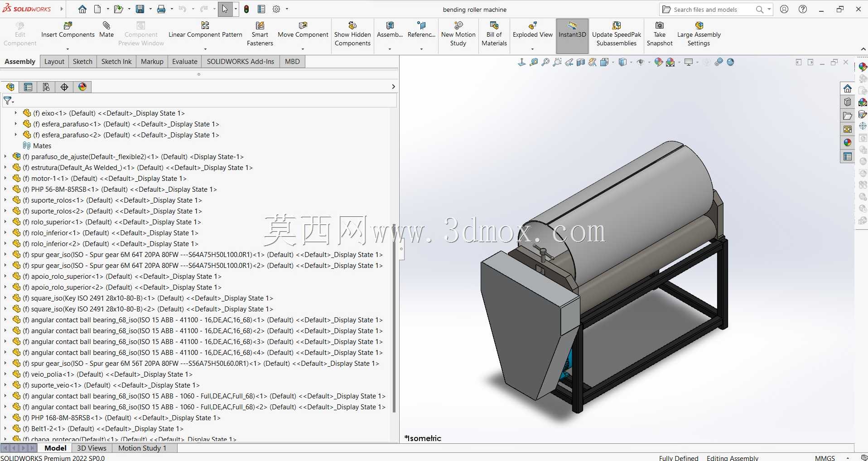Open Appearances, Scenes, Decals in task pane
Screen dimensions: 868x461
[848, 143]
